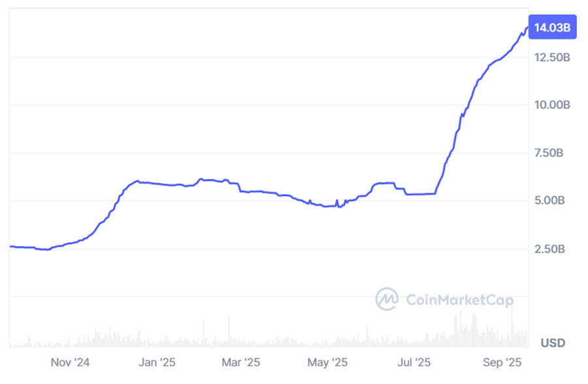588x384 pixels.
Task: Click the USD currency label
Action: tap(553, 343)
